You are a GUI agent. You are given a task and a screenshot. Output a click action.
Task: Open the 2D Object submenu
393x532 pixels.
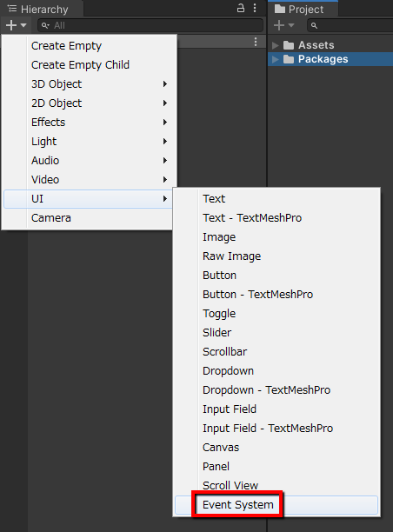(89, 103)
